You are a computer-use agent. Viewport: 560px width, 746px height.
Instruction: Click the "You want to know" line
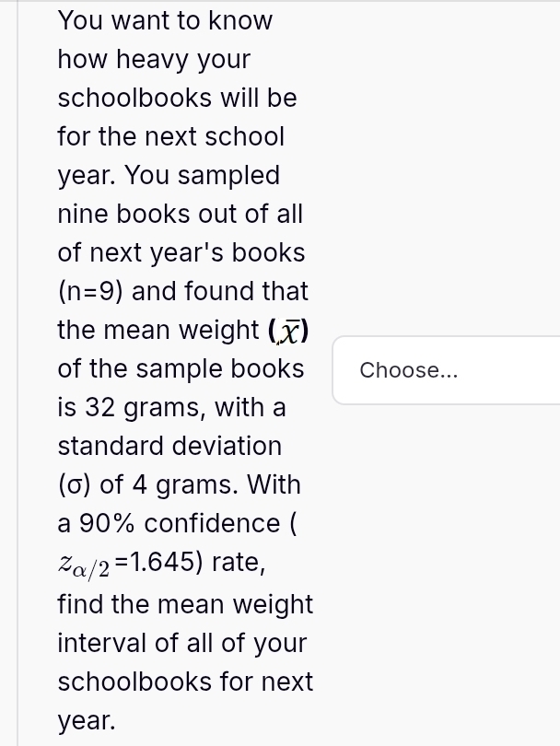coord(165,20)
